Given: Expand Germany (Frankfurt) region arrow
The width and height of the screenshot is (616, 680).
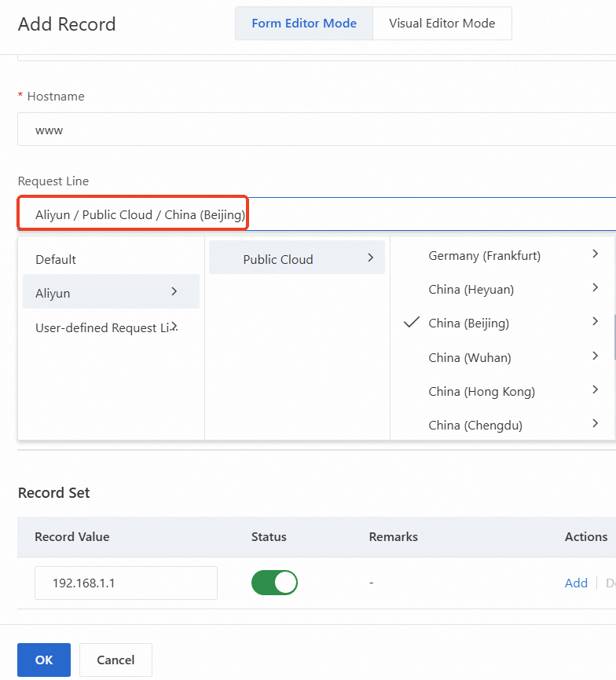Looking at the screenshot, I should coord(596,254).
